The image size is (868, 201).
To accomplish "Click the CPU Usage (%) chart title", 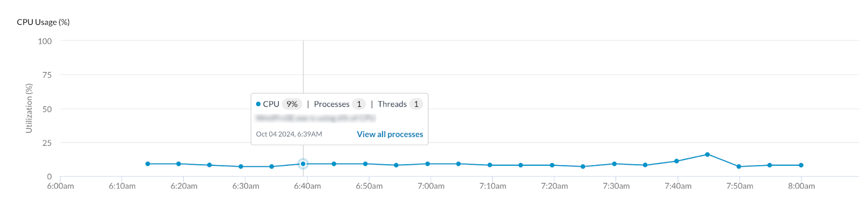I will click(x=43, y=22).
